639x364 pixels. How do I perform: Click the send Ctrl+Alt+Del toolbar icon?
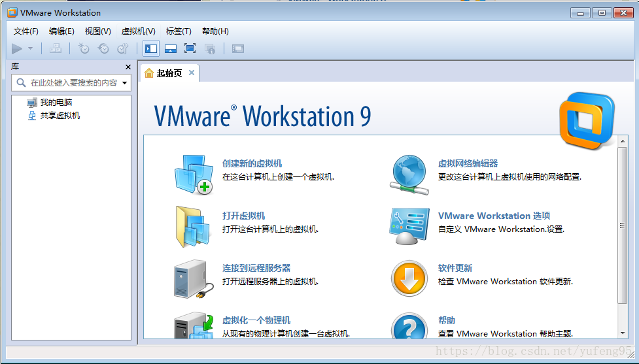[56, 48]
